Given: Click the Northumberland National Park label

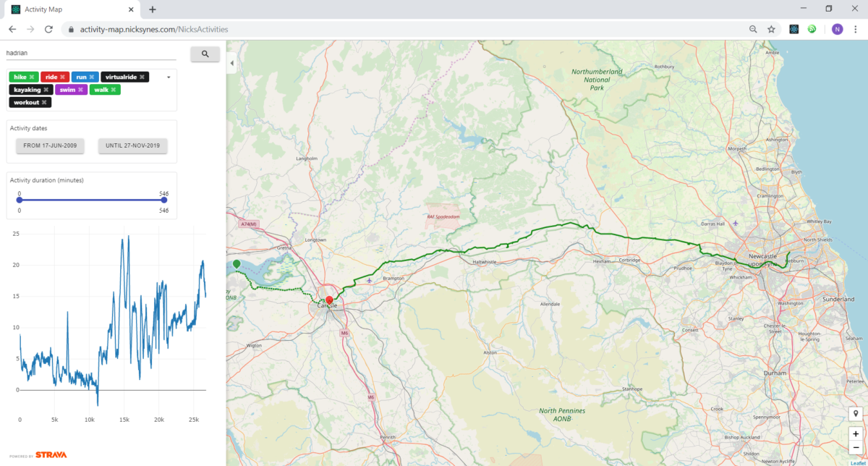Looking at the screenshot, I should coord(597,80).
